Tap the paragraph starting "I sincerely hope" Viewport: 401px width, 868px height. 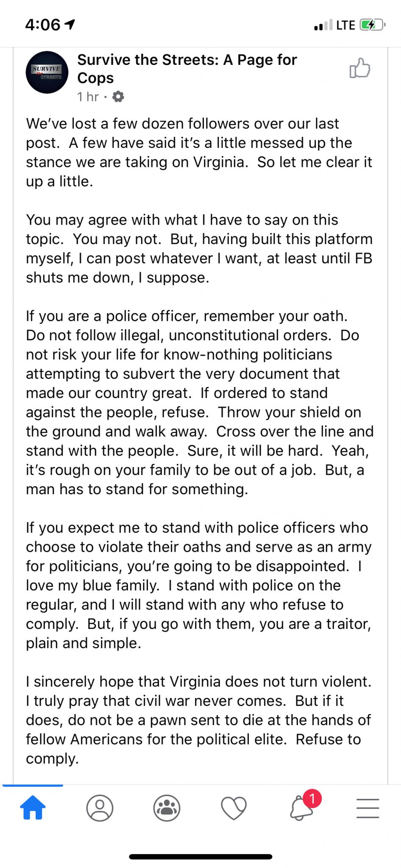point(199,720)
